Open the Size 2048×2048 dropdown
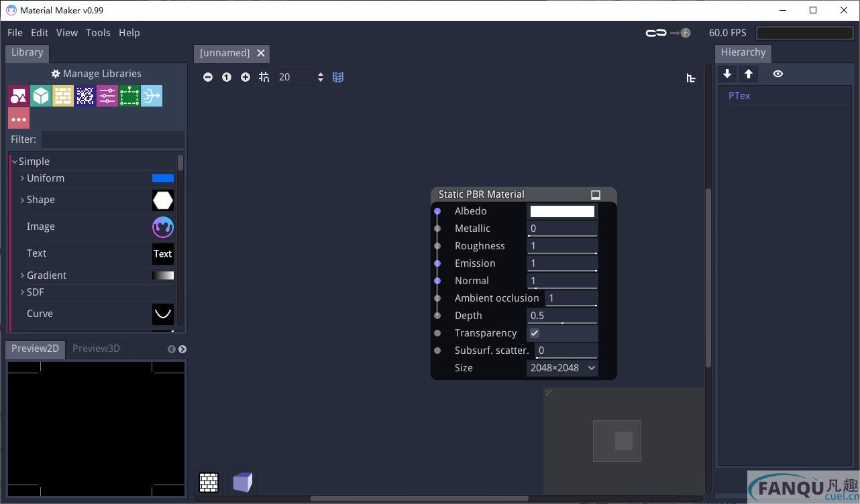This screenshot has width=860, height=504. 562,368
